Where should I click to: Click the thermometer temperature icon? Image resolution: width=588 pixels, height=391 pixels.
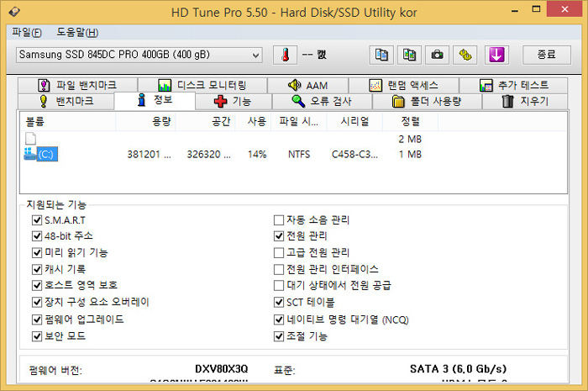(x=286, y=55)
